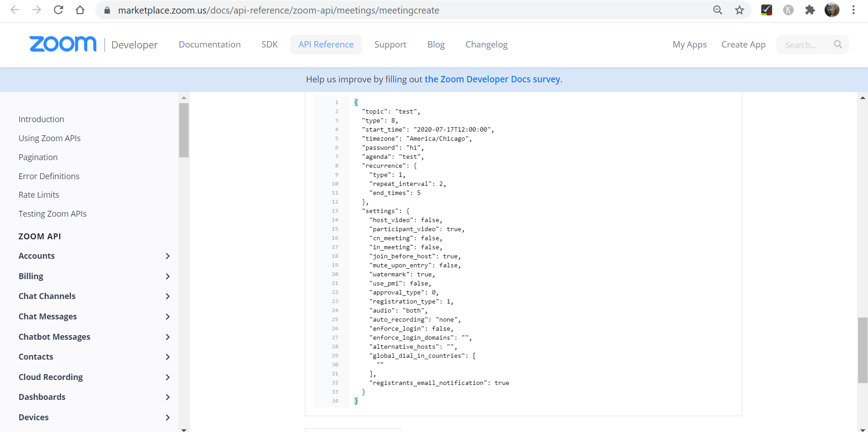868x432 pixels.
Task: Click sidebar scroll-down arrow
Action: pyautogui.click(x=184, y=430)
